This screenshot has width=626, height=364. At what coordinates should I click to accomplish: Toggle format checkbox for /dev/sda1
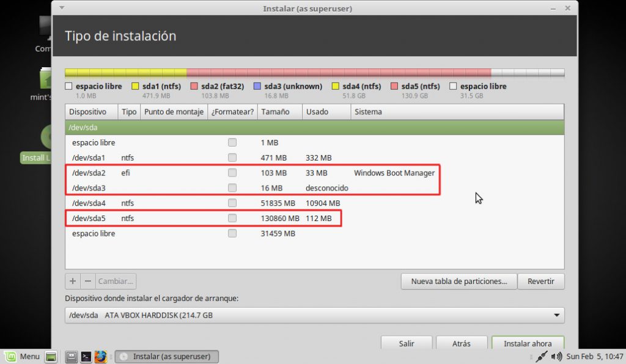pos(232,158)
